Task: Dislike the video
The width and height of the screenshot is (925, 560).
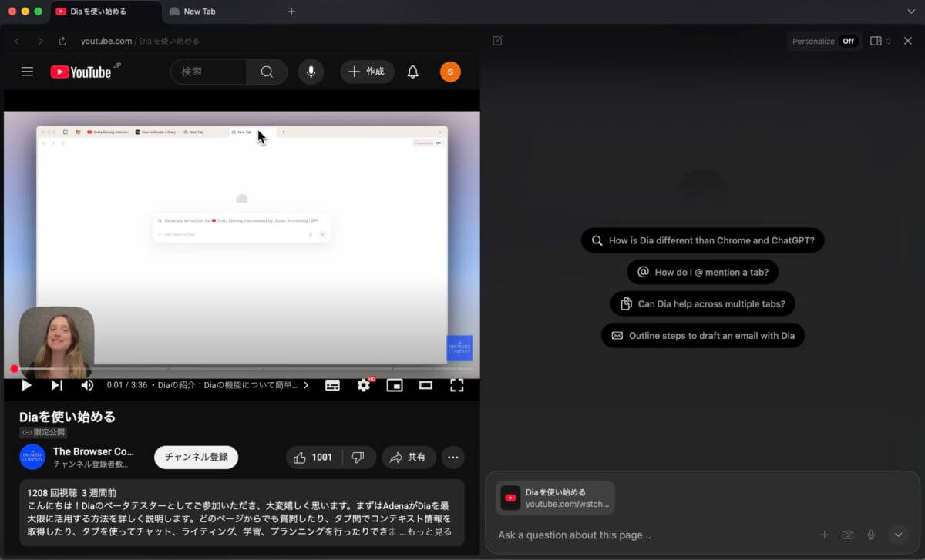Action: tap(358, 458)
